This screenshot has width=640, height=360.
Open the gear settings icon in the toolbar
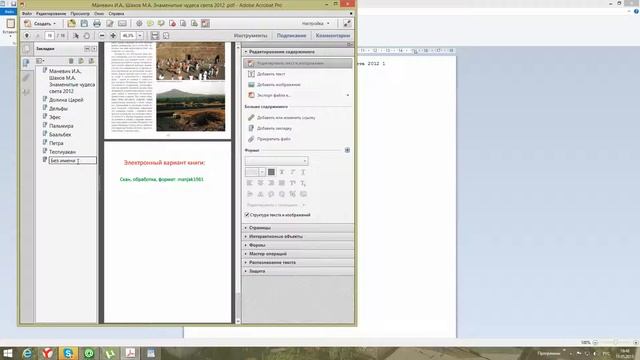point(139,24)
